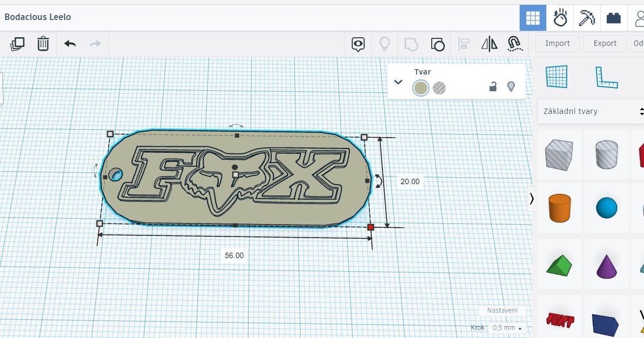644x338 pixels.
Task: Click the design name Bodacious Leelo
Action: (x=38, y=17)
